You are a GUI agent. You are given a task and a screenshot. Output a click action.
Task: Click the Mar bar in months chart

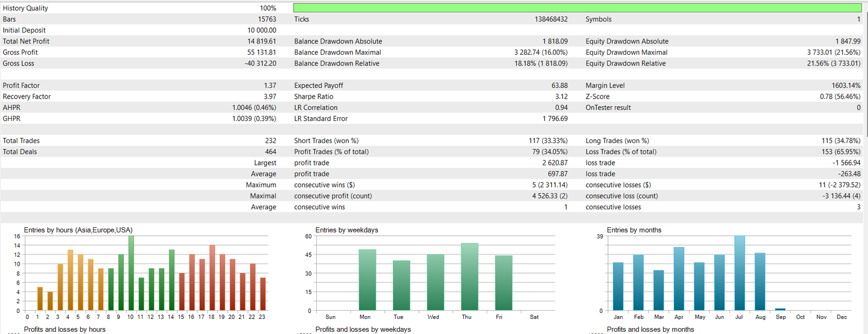[x=659, y=291]
